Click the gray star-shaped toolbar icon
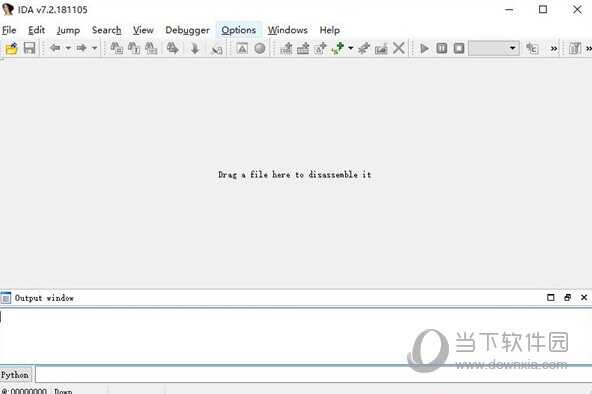 tap(364, 48)
